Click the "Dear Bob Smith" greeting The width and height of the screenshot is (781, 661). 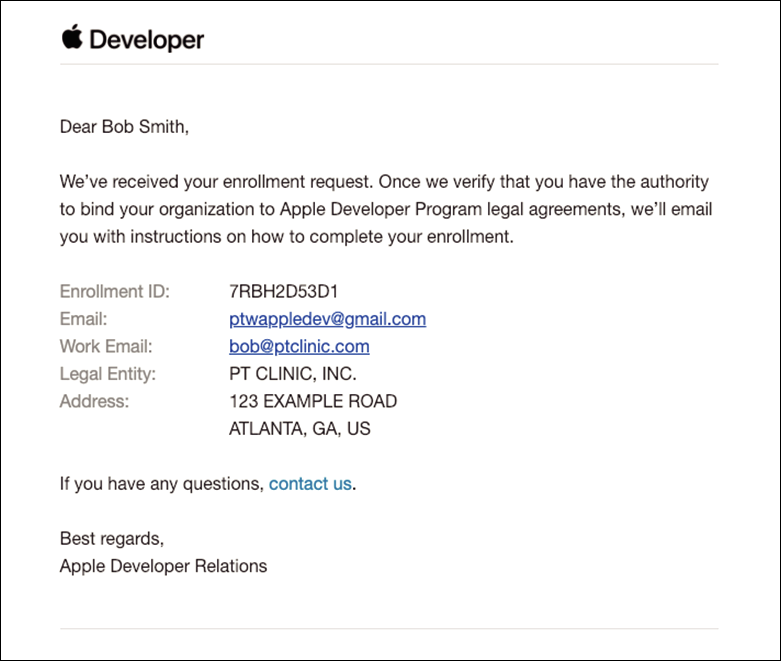point(124,127)
